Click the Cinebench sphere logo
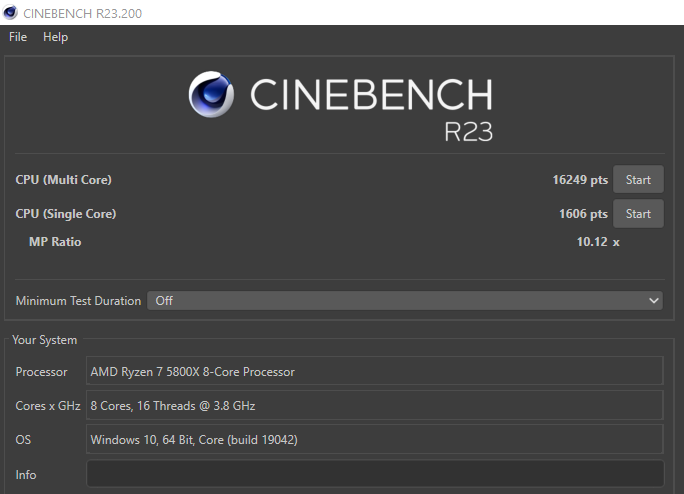Screen dimensions: 684x494 coord(211,94)
